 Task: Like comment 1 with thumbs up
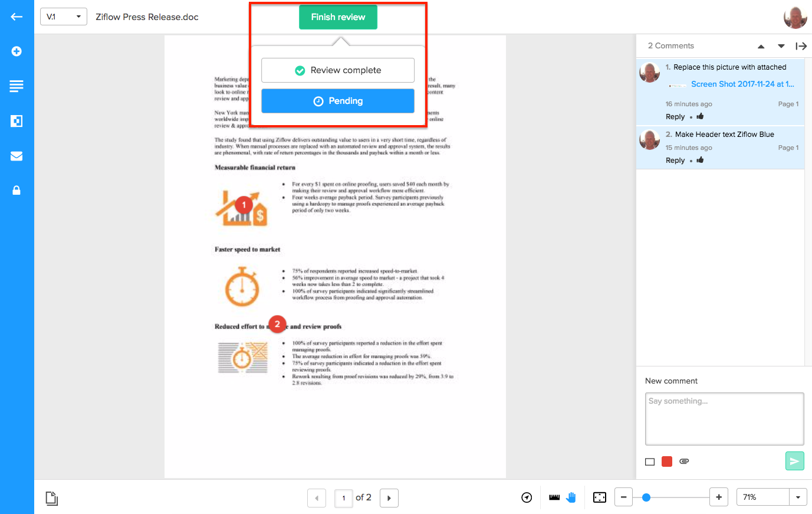(x=700, y=116)
